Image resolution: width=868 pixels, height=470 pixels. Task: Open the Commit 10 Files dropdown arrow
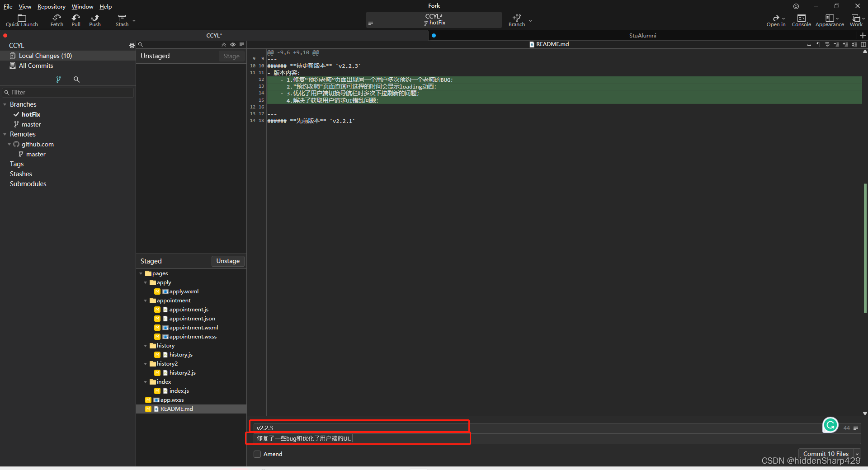tap(857, 454)
